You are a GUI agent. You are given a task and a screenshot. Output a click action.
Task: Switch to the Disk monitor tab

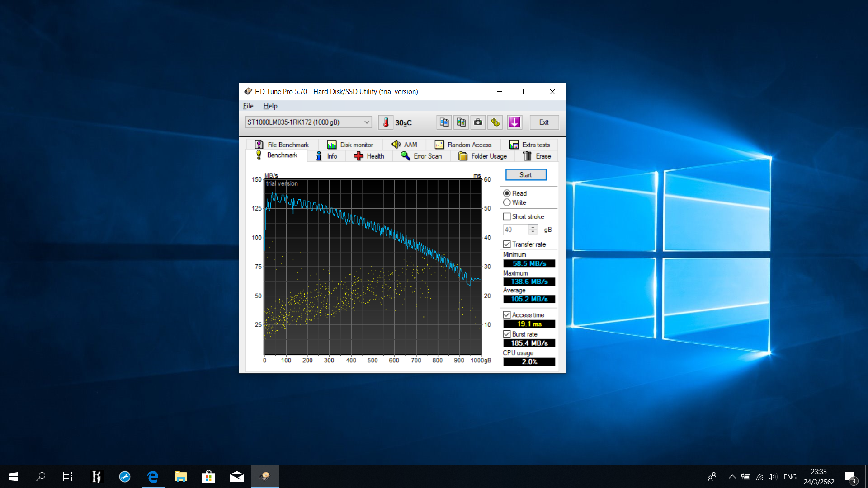click(x=350, y=145)
